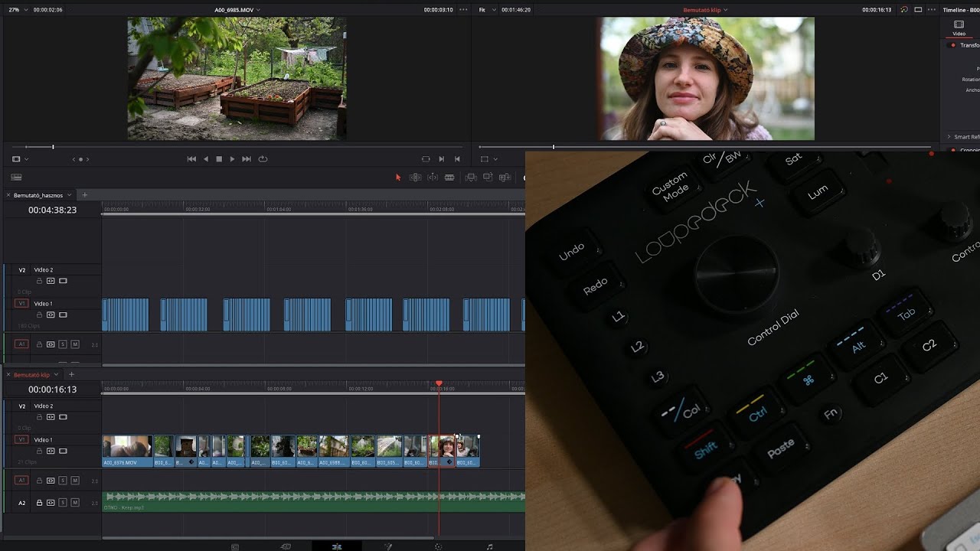
Task: Expand Bemutató klip tab dropdown arrow
Action: coord(56,375)
